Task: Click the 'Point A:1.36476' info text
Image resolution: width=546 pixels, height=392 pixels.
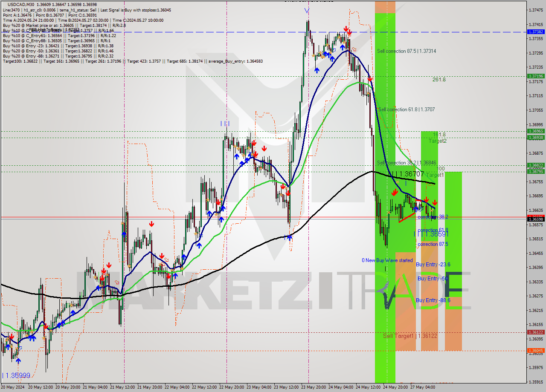Action: [x=18, y=14]
